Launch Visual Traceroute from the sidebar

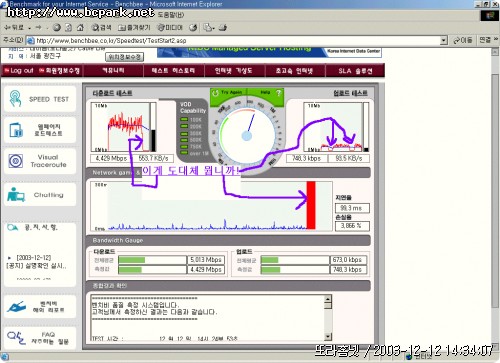[x=40, y=161]
